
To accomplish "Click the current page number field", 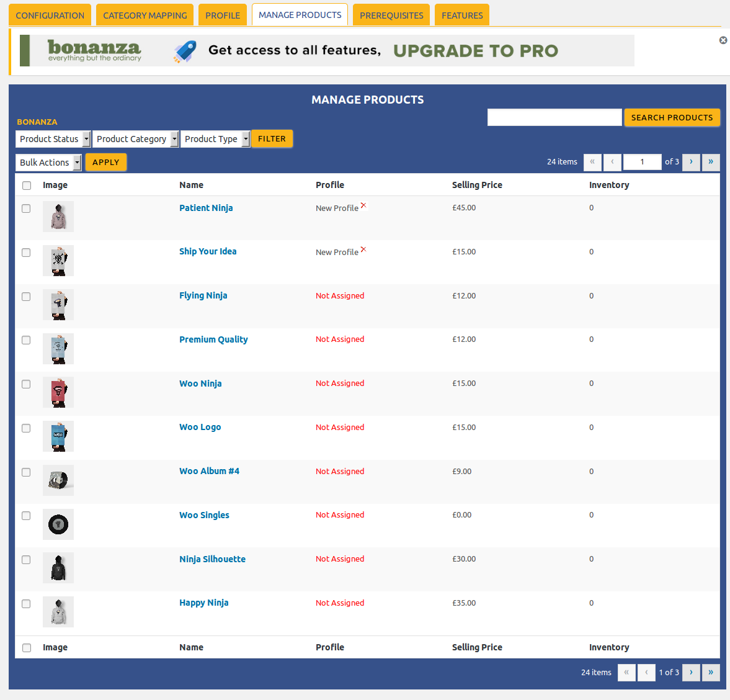I will click(x=642, y=162).
